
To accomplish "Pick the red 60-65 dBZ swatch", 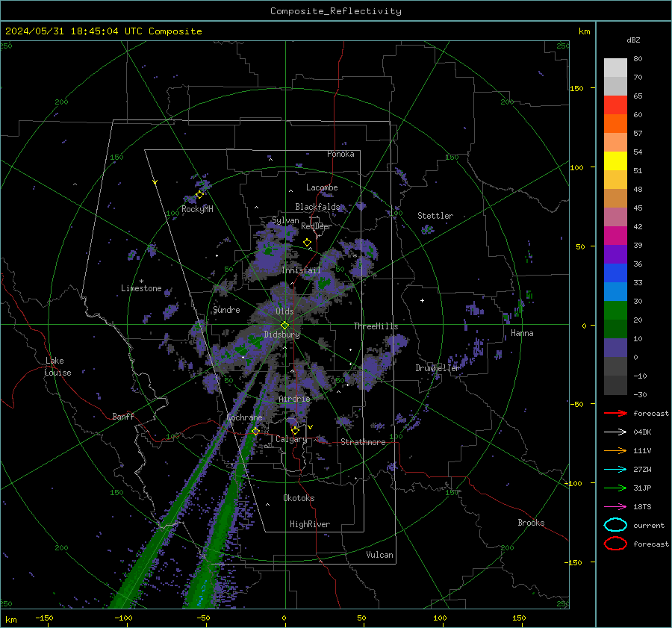I will point(615,105).
